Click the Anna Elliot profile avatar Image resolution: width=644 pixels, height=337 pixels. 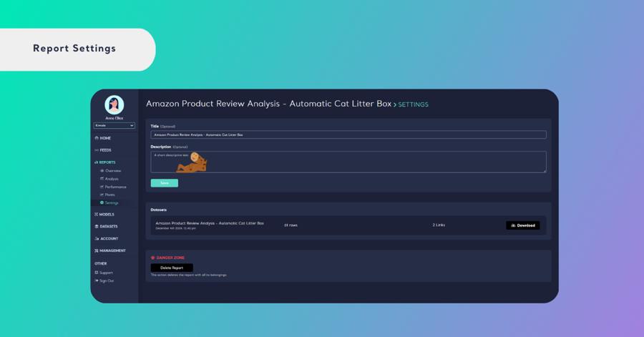pyautogui.click(x=114, y=104)
